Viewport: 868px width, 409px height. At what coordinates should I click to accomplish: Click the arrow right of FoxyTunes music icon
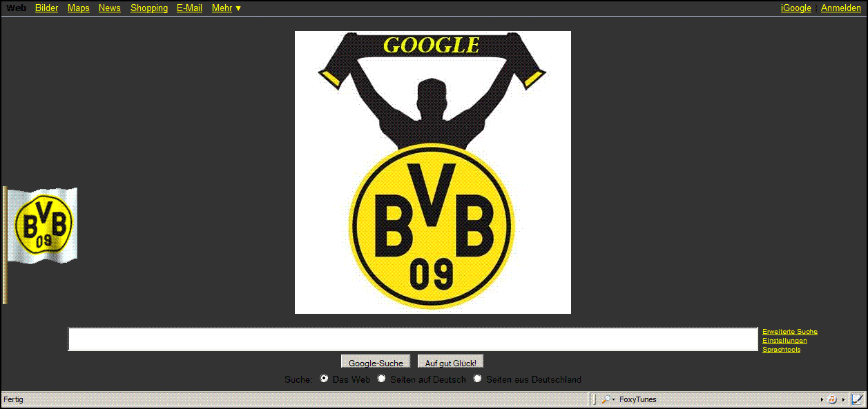point(843,400)
